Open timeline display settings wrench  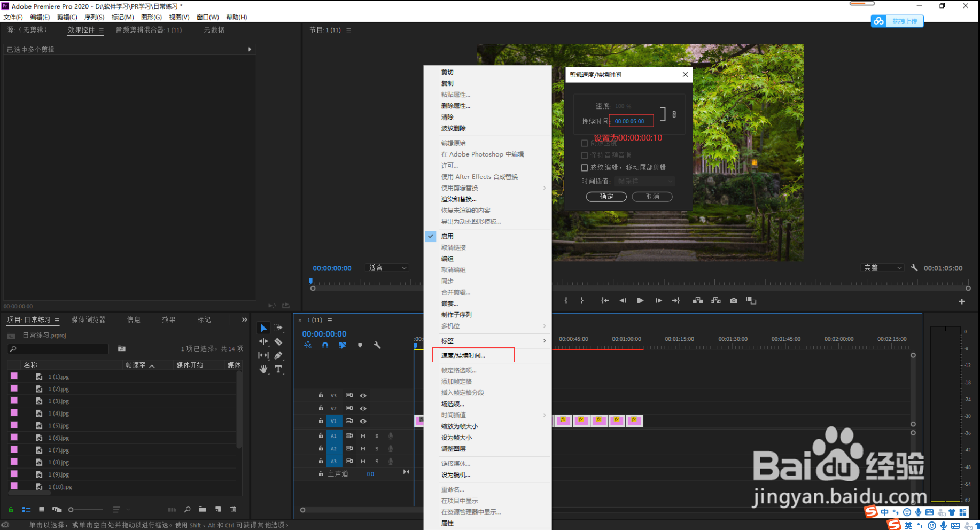[x=377, y=345]
